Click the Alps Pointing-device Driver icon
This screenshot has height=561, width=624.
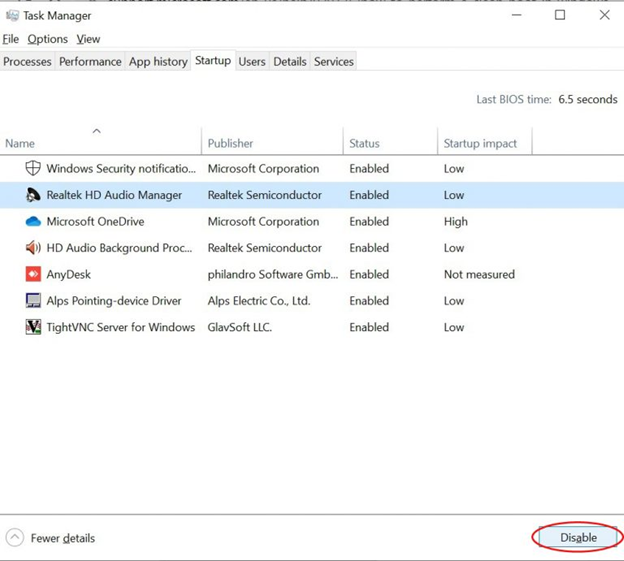click(33, 300)
